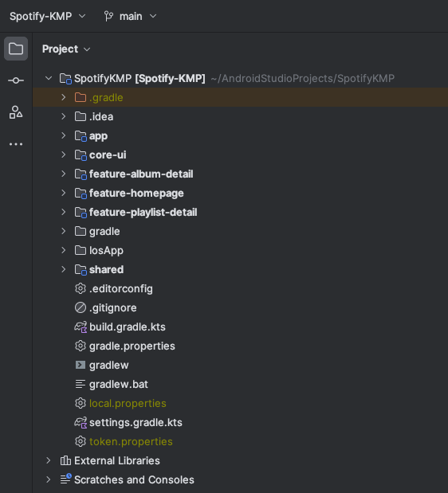The image size is (448, 493).
Task: Select the build.gradle.kts file name
Action: 128,327
